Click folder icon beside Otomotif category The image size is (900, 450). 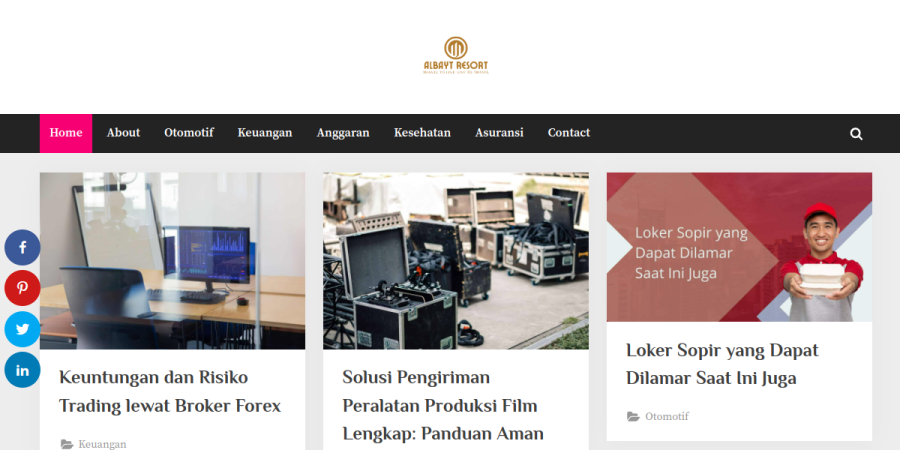633,417
